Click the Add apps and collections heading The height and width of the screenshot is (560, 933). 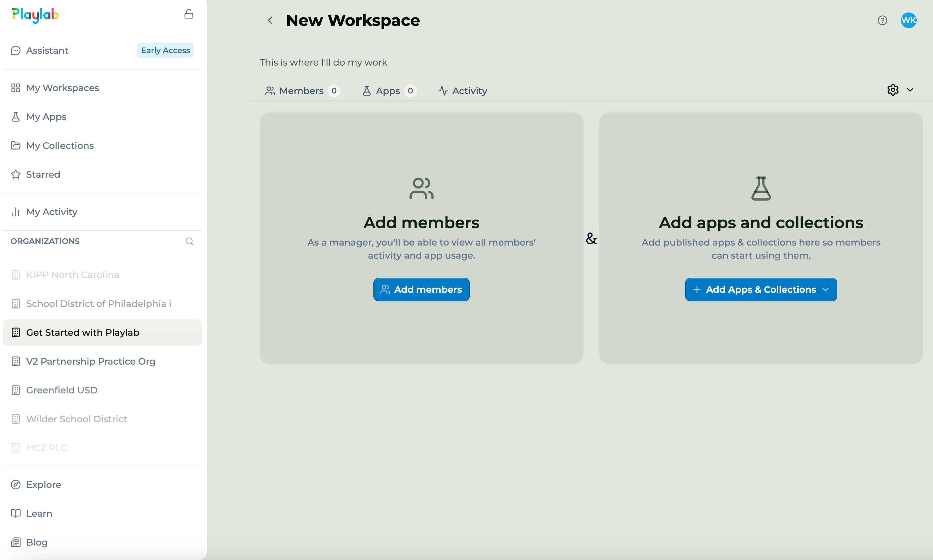(761, 223)
